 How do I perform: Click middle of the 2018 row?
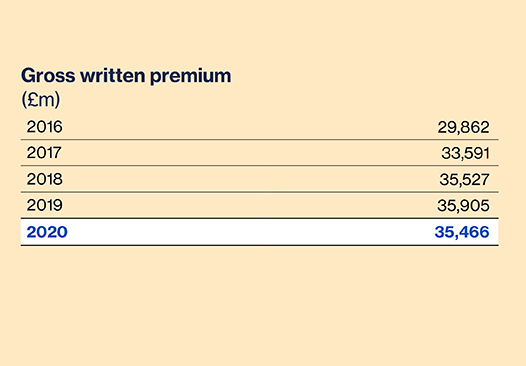tap(260, 179)
